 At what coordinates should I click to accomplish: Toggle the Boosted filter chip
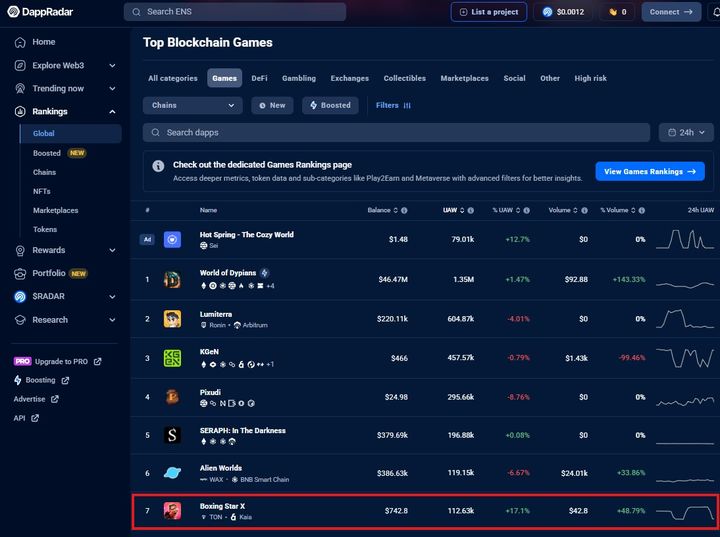coord(330,106)
